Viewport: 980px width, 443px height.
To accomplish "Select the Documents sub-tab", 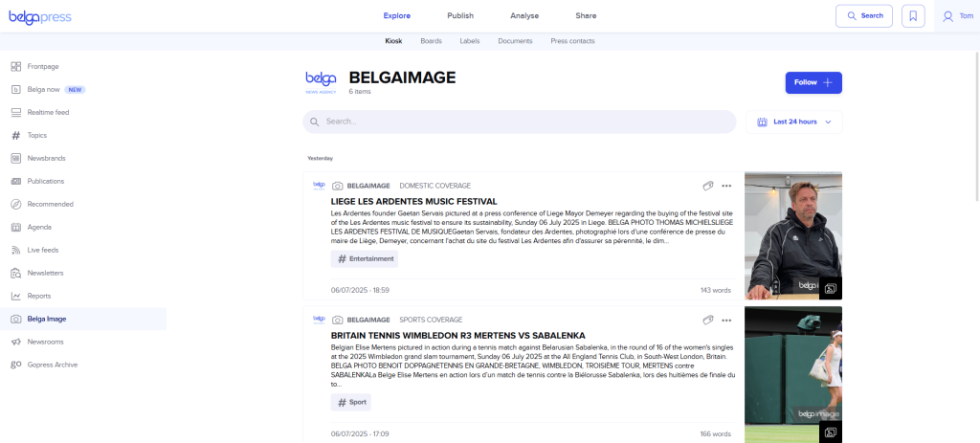I will point(515,41).
